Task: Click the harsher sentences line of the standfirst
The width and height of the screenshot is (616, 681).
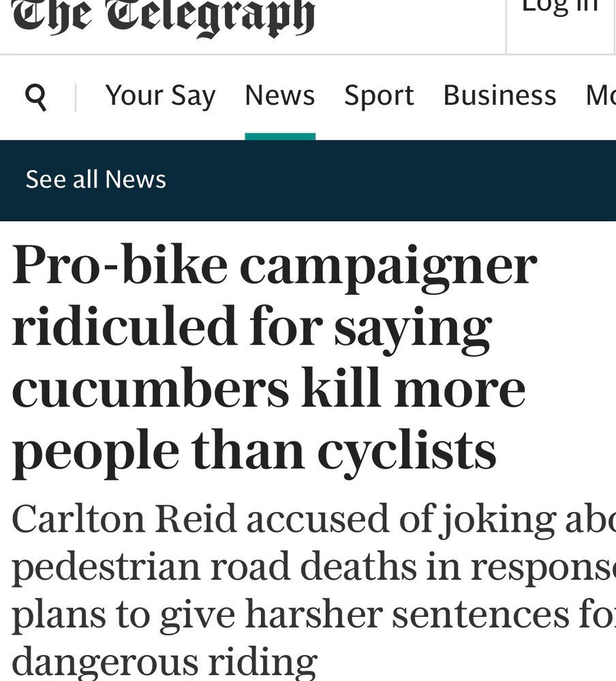Action: point(314,614)
